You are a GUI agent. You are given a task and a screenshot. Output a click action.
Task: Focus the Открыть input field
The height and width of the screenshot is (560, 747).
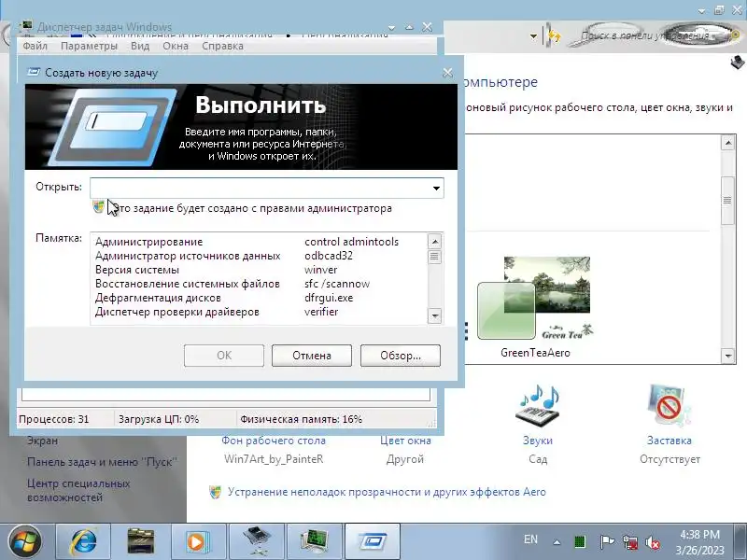pyautogui.click(x=260, y=188)
